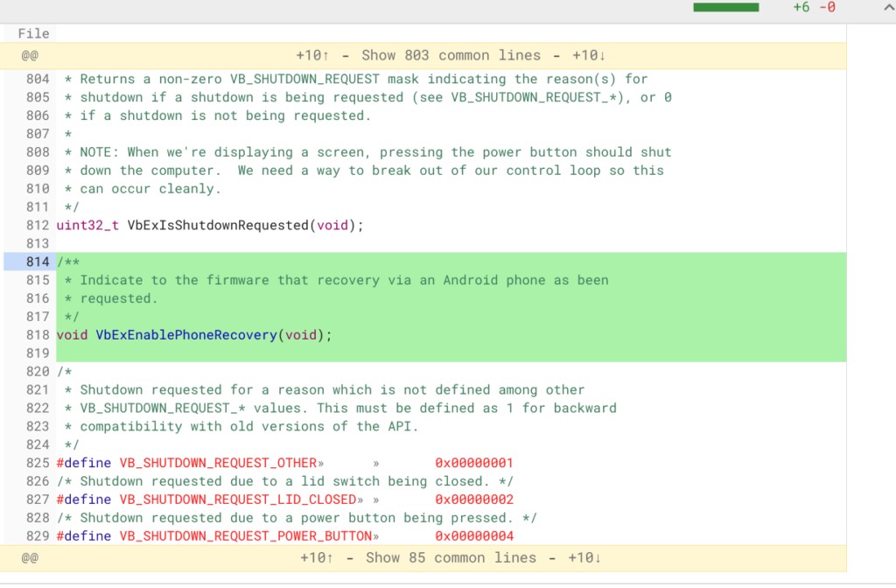Click the File column header
The image size is (896, 588).
tap(33, 33)
